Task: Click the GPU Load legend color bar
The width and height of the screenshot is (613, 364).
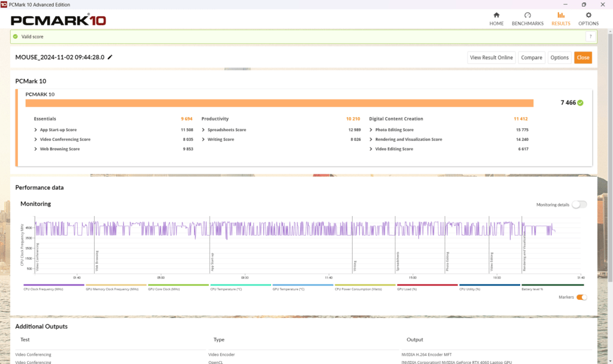Action: coord(427,286)
